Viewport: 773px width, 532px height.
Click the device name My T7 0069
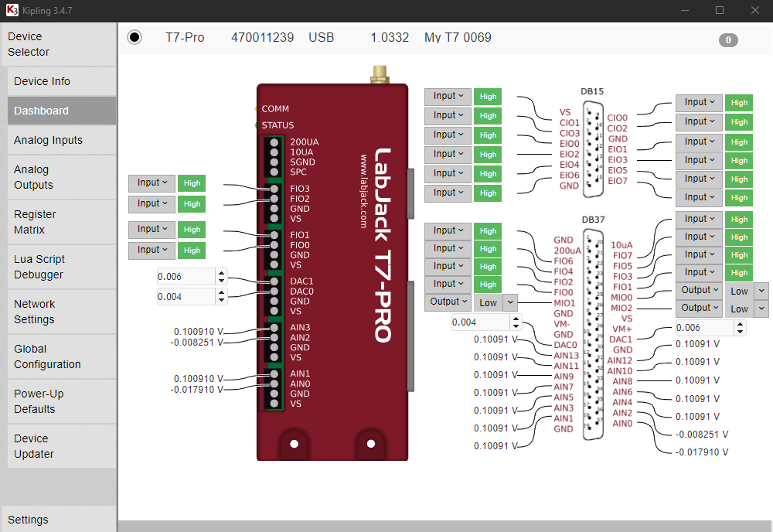[458, 36]
